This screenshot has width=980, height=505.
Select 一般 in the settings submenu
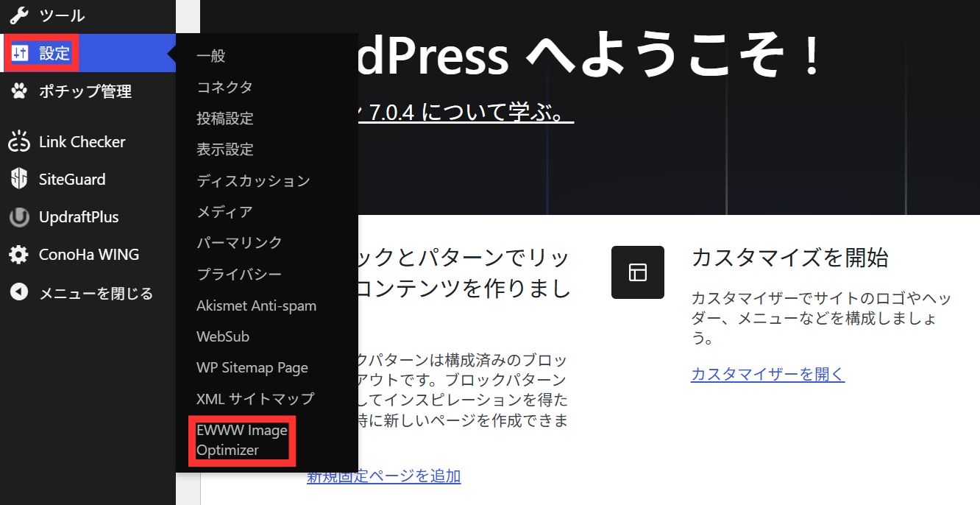[211, 56]
